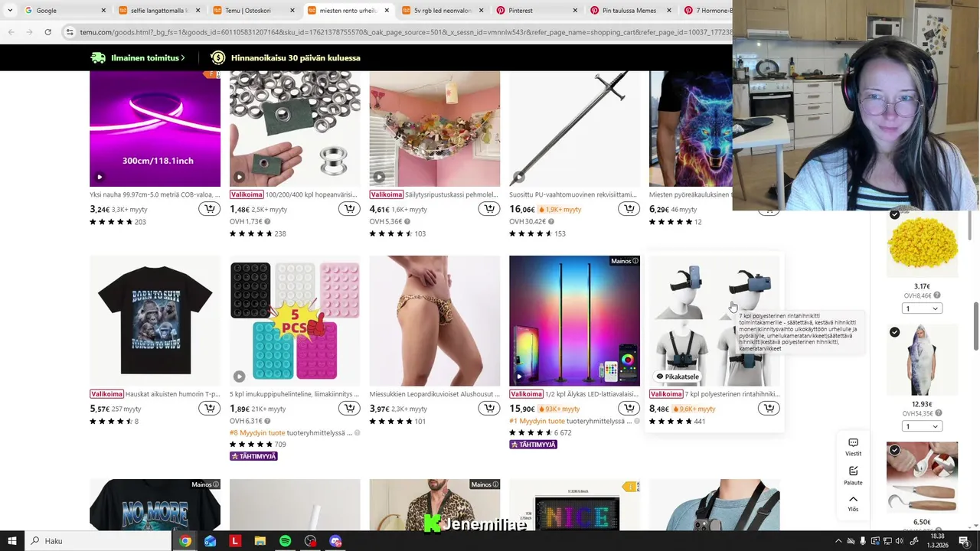Open Viestit chat icon

pos(853,447)
